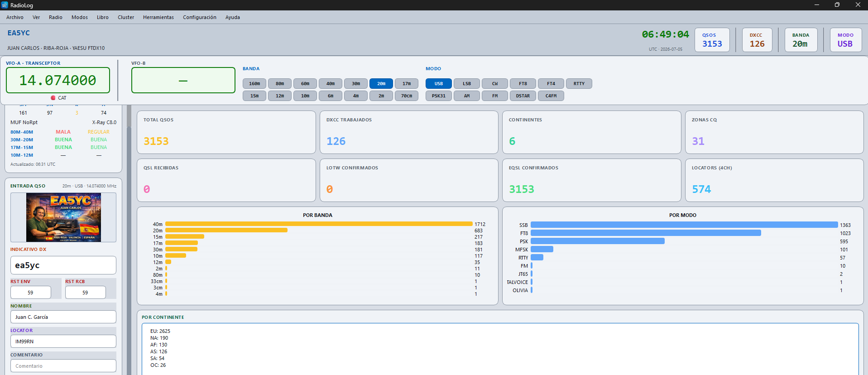Image resolution: width=868 pixels, height=375 pixels.
Task: Switch to the 2m band
Action: tap(381, 96)
